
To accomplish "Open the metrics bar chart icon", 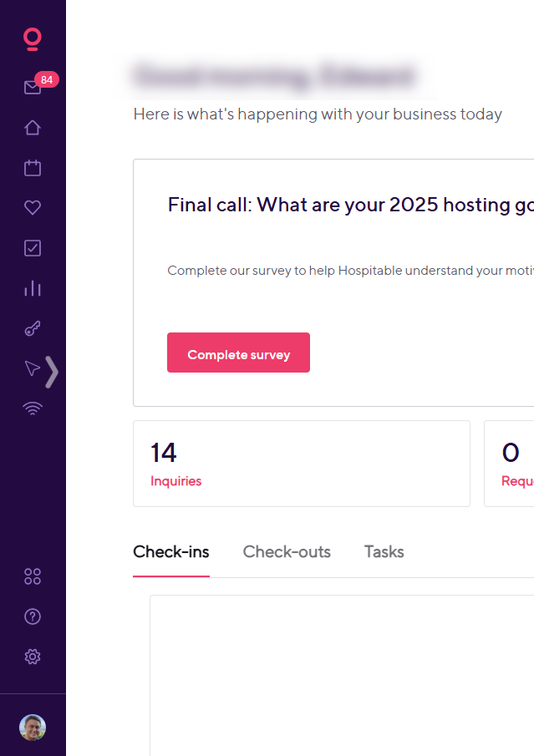I will [x=33, y=288].
